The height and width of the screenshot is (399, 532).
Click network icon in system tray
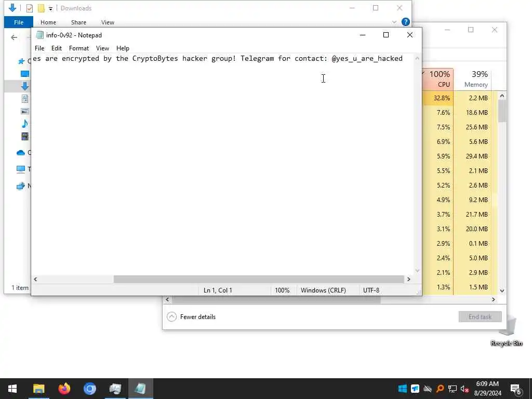[453, 389]
